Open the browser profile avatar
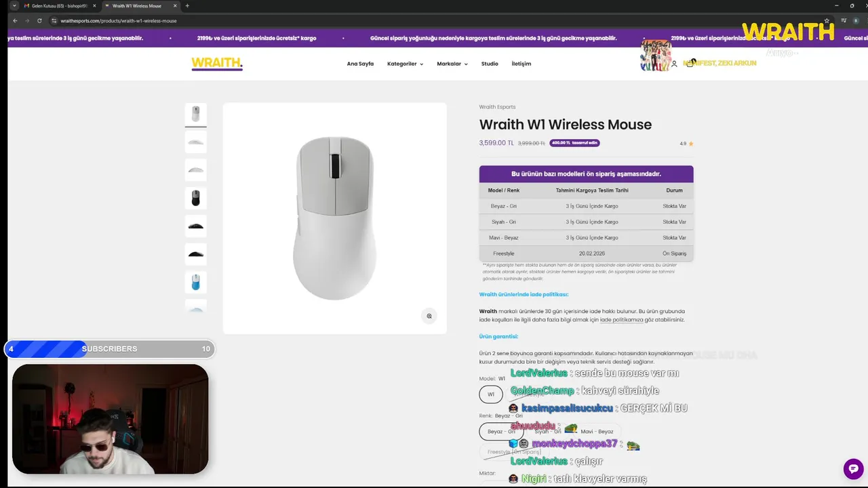Screen dimensions: 868x488 pyautogui.click(x=856, y=20)
